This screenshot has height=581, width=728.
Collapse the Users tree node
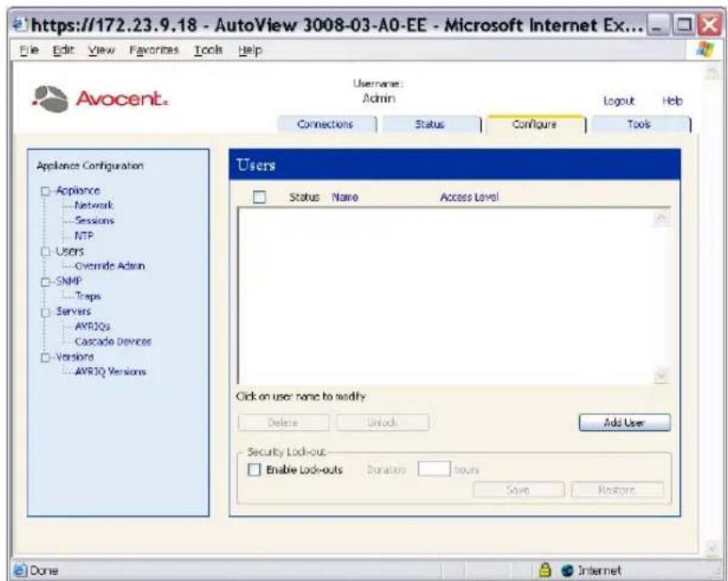pos(45,251)
